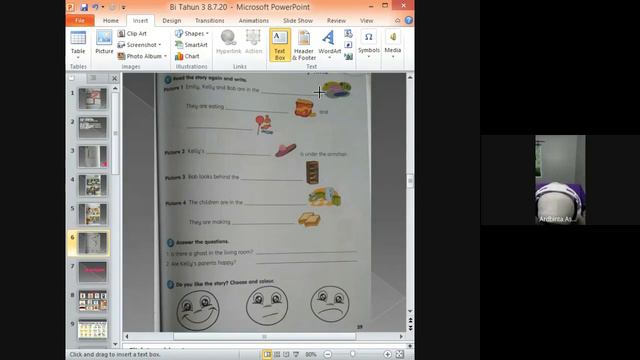
Task: Select slide 6 thumbnail
Action: [x=93, y=243]
